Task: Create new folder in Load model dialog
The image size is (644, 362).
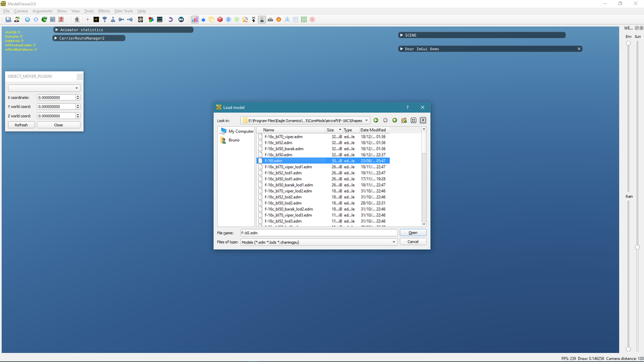Action: pyautogui.click(x=404, y=120)
